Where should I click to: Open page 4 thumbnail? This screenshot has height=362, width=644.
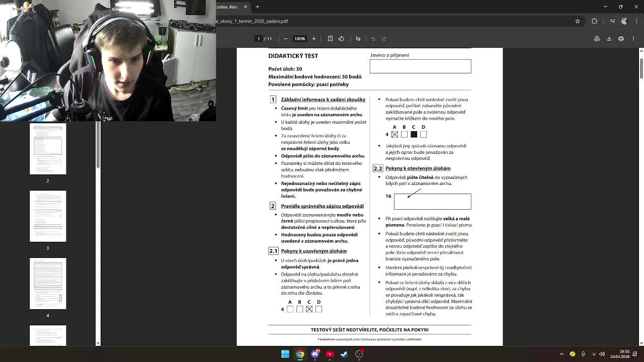pos(48,284)
